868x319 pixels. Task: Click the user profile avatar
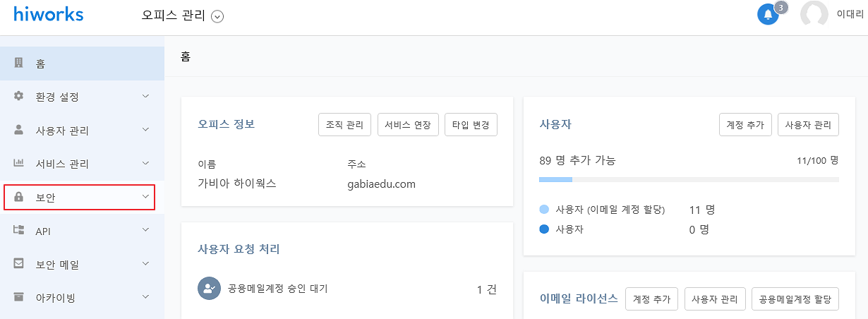point(814,14)
